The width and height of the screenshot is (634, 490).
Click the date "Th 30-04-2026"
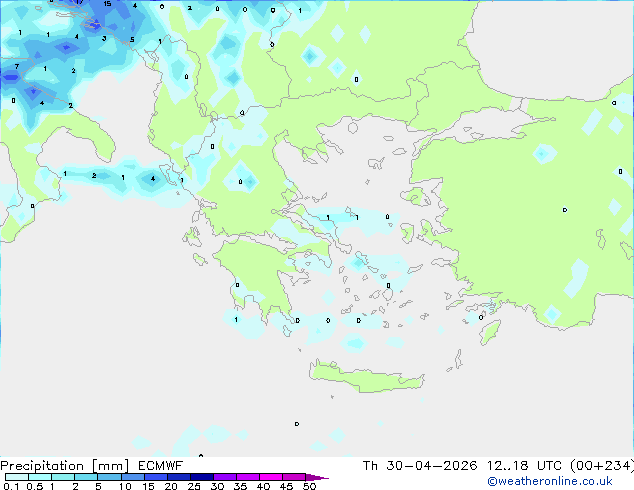pos(420,466)
